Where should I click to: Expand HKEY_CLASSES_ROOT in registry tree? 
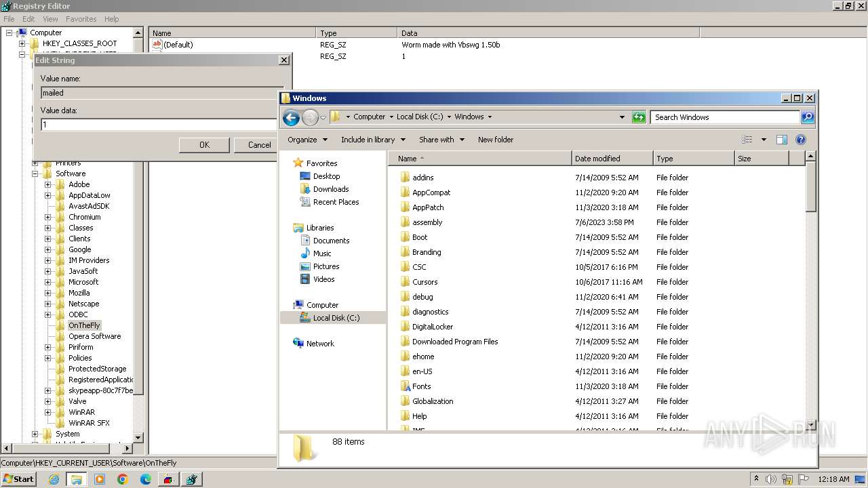click(x=22, y=43)
